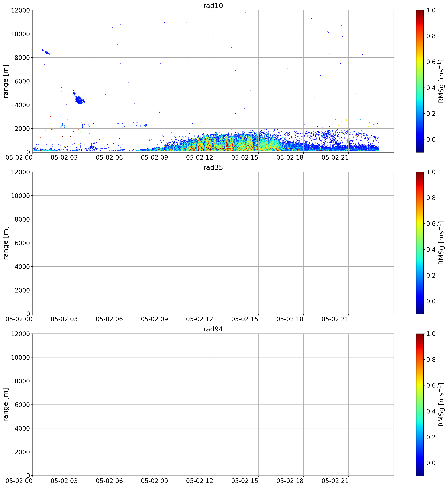Click the rad35 plot title
The image size is (448, 487).
[213, 167]
